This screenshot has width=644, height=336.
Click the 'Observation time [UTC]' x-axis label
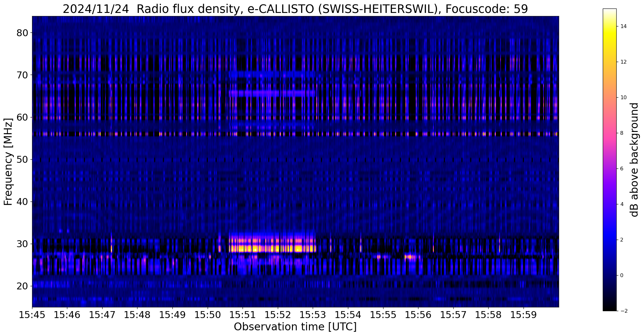pyautogui.click(x=295, y=327)
